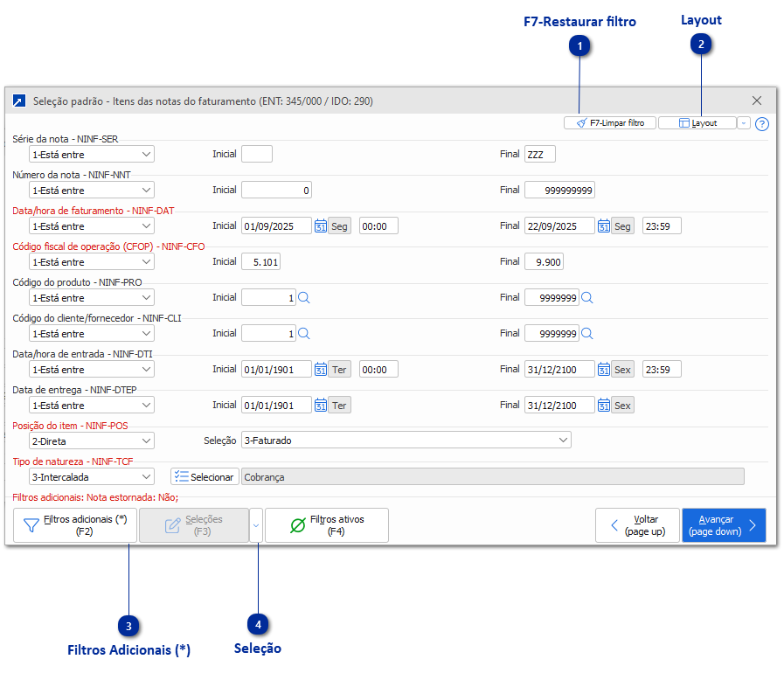784x673 pixels.
Task: Open calendar for Data de entrega initial date
Action: coord(321,405)
